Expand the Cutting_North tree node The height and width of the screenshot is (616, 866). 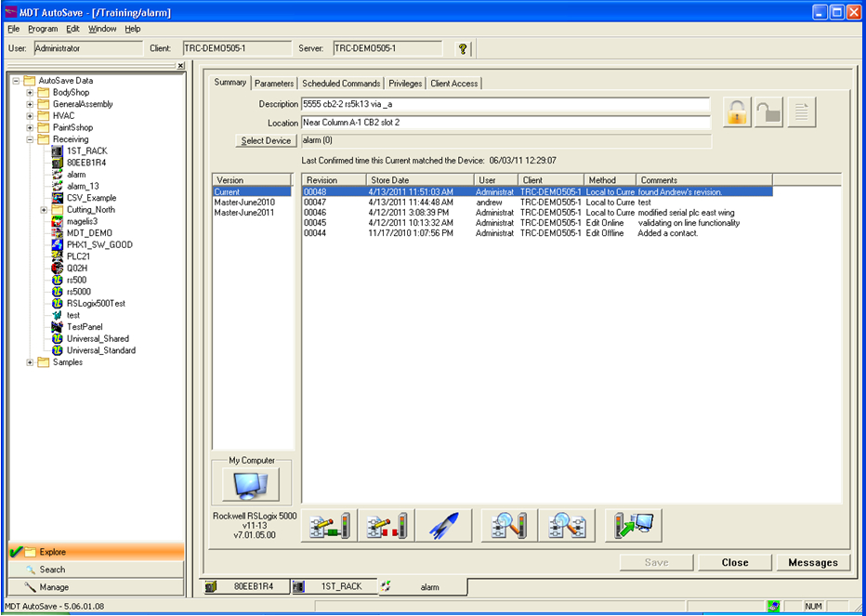(x=42, y=209)
